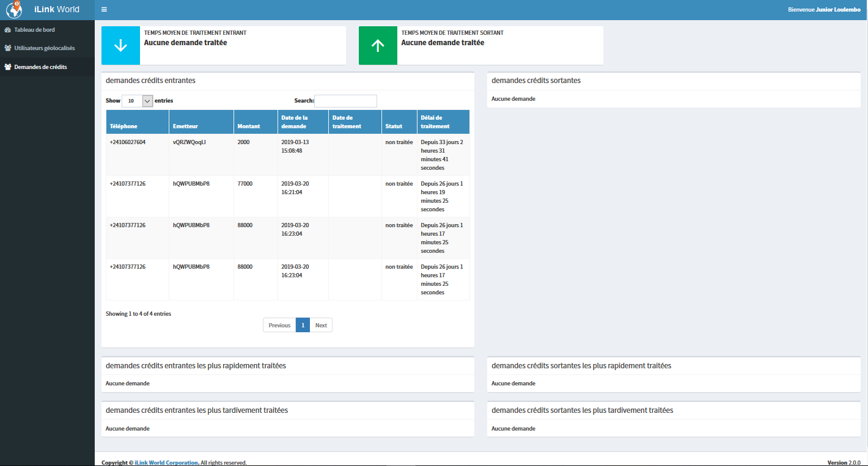Click the Utilisateurs géolocalisés users icon

tap(7, 48)
